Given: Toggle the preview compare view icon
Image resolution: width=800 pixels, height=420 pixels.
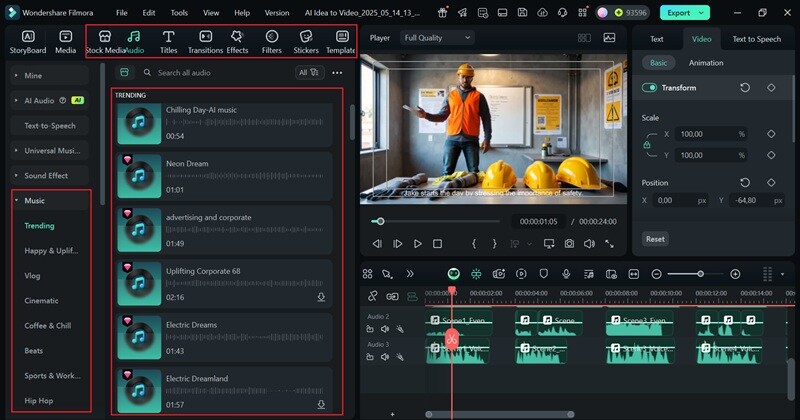Looking at the screenshot, I should coord(584,38).
